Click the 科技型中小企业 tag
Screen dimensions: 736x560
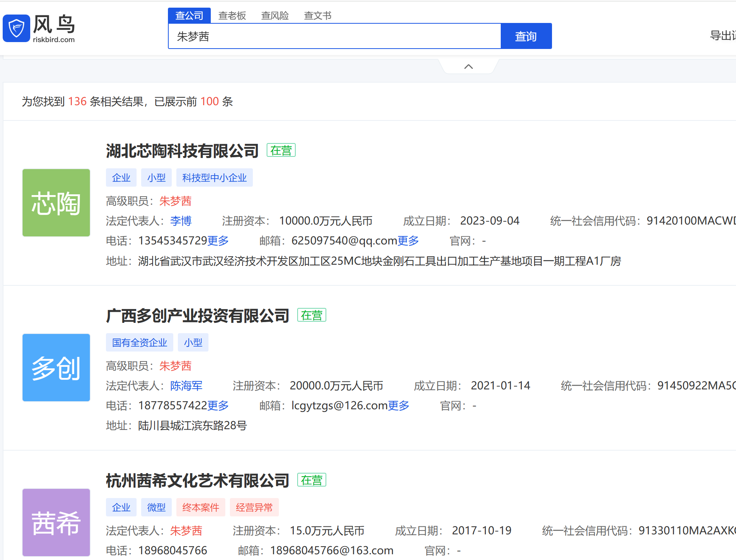(214, 177)
